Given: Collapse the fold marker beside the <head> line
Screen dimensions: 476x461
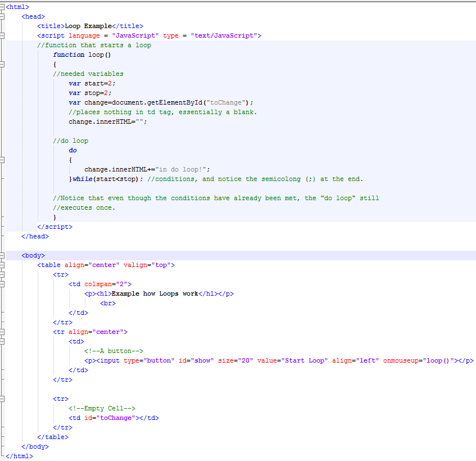Looking at the screenshot, I should [2, 16].
